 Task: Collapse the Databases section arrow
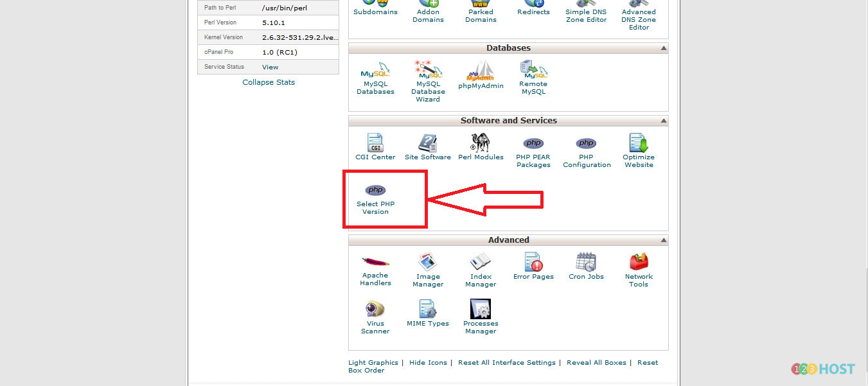pyautogui.click(x=663, y=49)
